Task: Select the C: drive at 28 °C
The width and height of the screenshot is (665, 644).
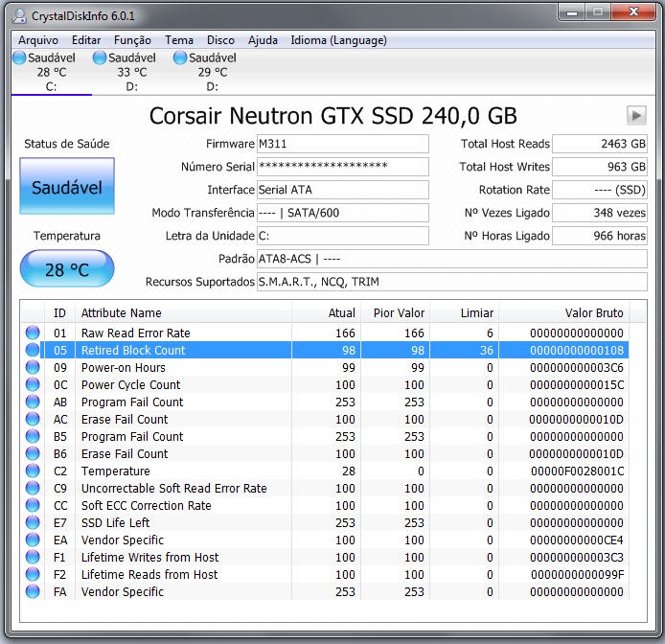Action: point(52,72)
